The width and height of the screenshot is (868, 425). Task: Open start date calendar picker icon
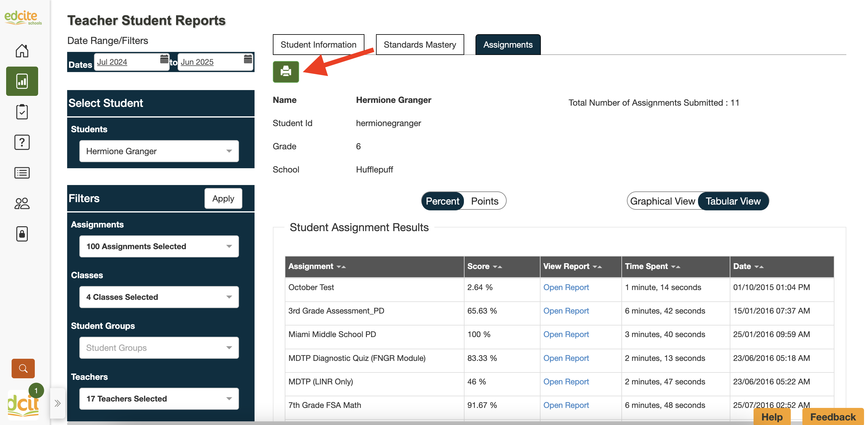pos(164,60)
